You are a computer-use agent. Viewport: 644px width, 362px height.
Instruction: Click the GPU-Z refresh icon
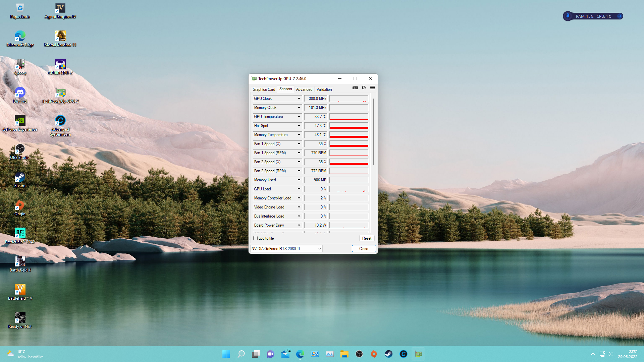364,88
